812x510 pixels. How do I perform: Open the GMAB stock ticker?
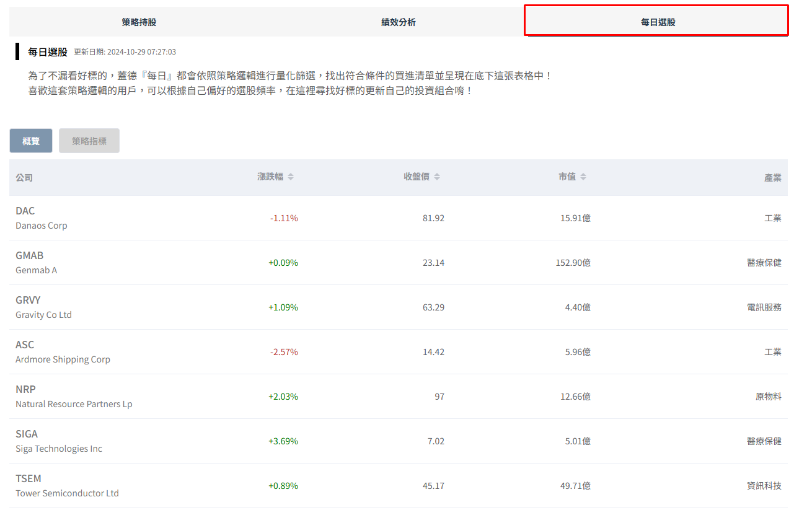pyautogui.click(x=29, y=255)
